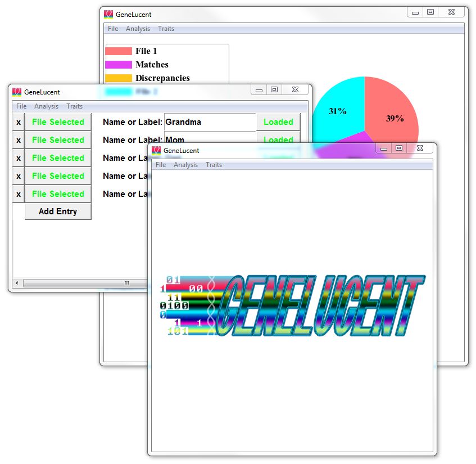476x464 pixels.
Task: Remove Grandma entry with its x button
Action: [x=19, y=122]
